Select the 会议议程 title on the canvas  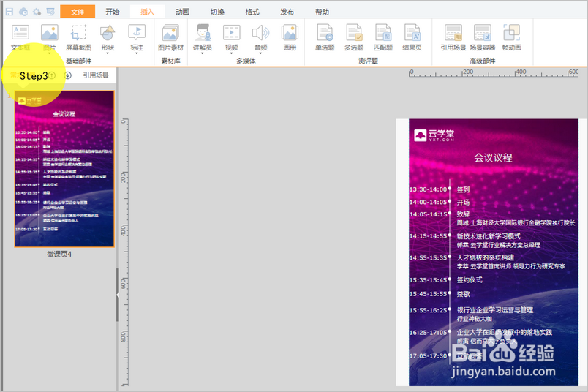click(493, 157)
